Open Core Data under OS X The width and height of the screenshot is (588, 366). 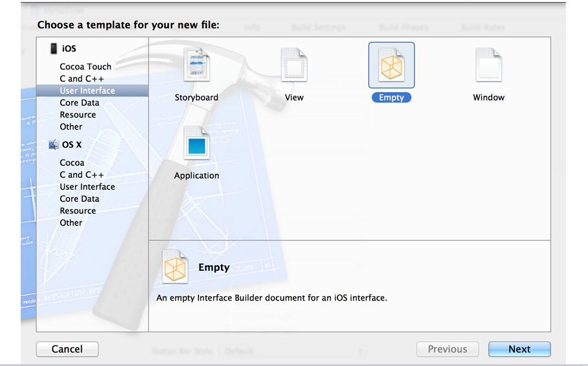pyautogui.click(x=80, y=198)
